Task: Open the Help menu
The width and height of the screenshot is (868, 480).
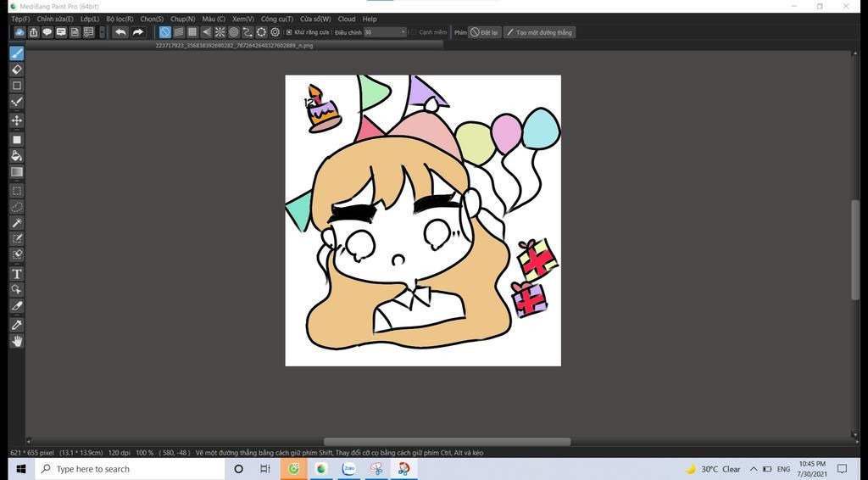Action: point(370,19)
